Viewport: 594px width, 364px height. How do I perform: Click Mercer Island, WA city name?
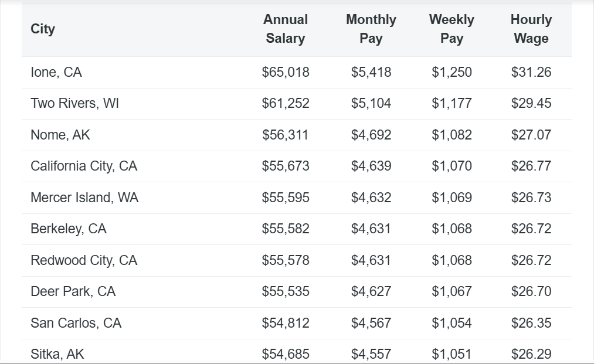(x=84, y=198)
